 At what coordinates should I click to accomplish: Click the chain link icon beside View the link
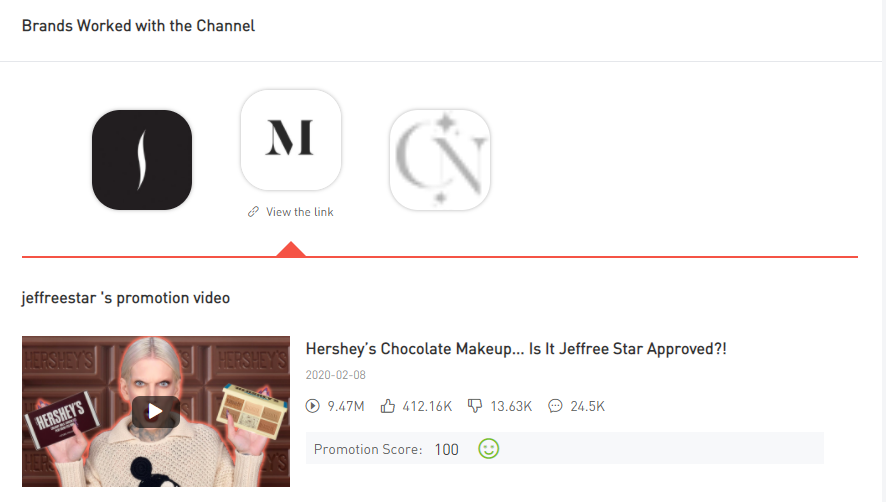(253, 212)
